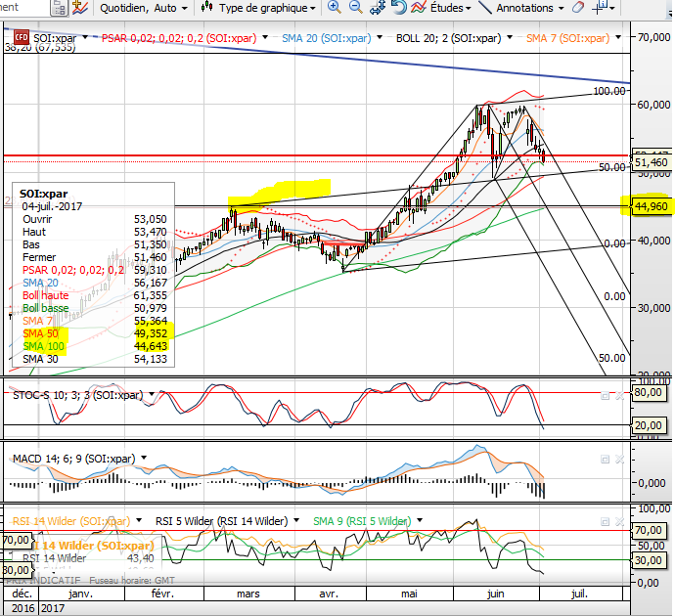Click the BOLL 20; 2 (SOI:xpar) label

pos(449,38)
